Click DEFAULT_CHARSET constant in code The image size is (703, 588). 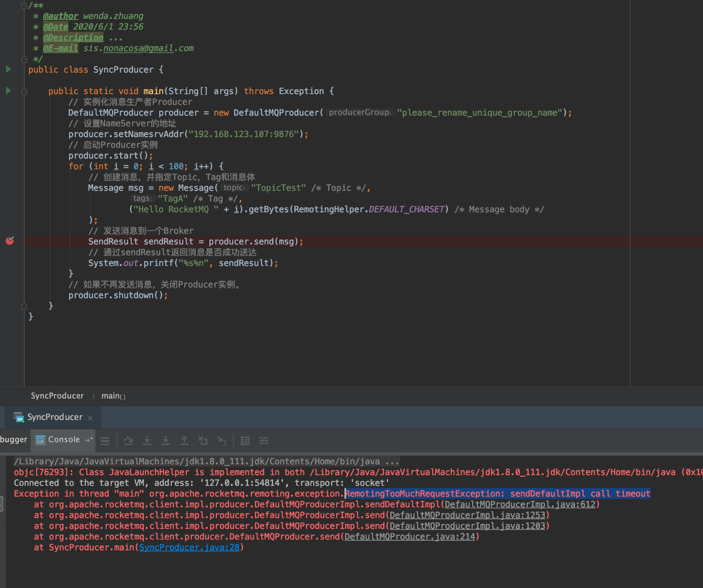point(407,209)
